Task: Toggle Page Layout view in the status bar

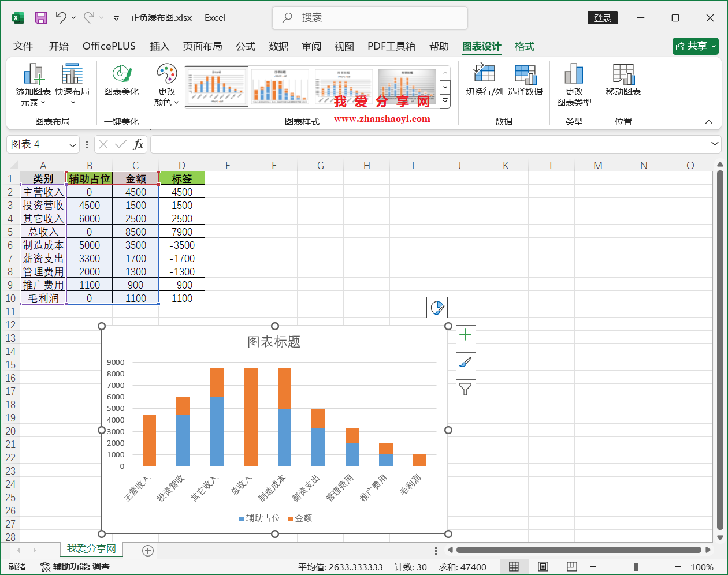Action: pos(543,566)
